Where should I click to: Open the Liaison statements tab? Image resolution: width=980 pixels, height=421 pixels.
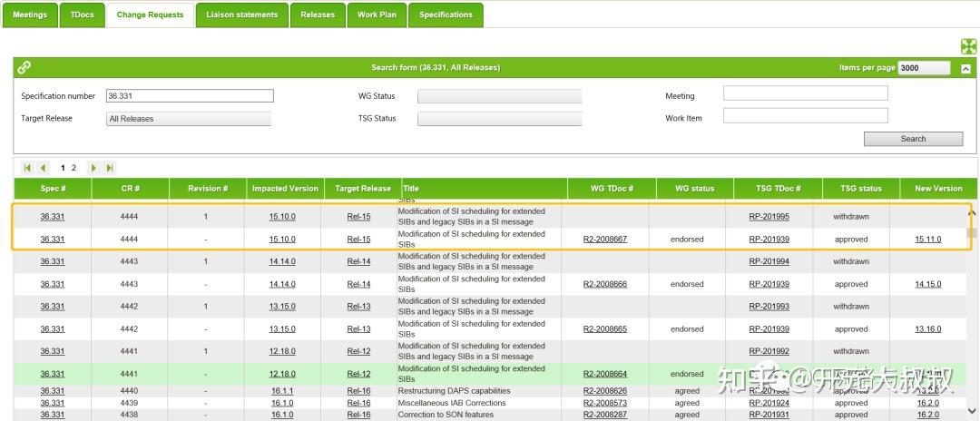tap(242, 15)
